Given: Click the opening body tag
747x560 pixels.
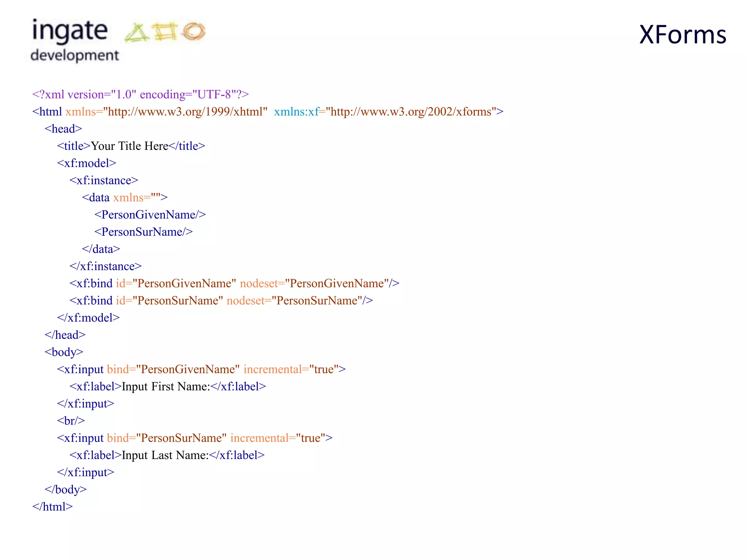Looking at the screenshot, I should 64,352.
